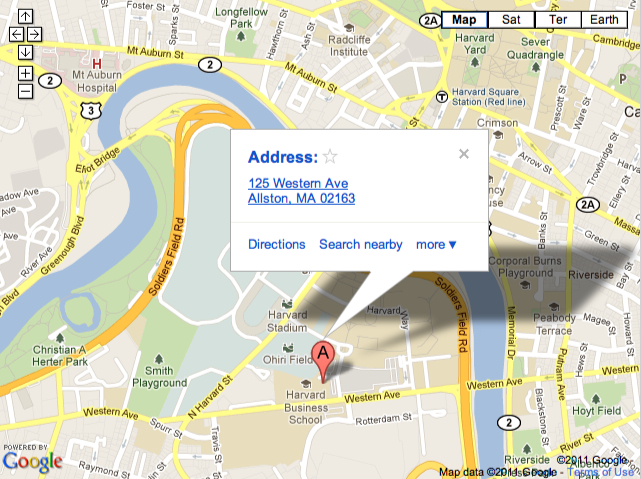
Task: Star the address in the info window
Action: 330,157
